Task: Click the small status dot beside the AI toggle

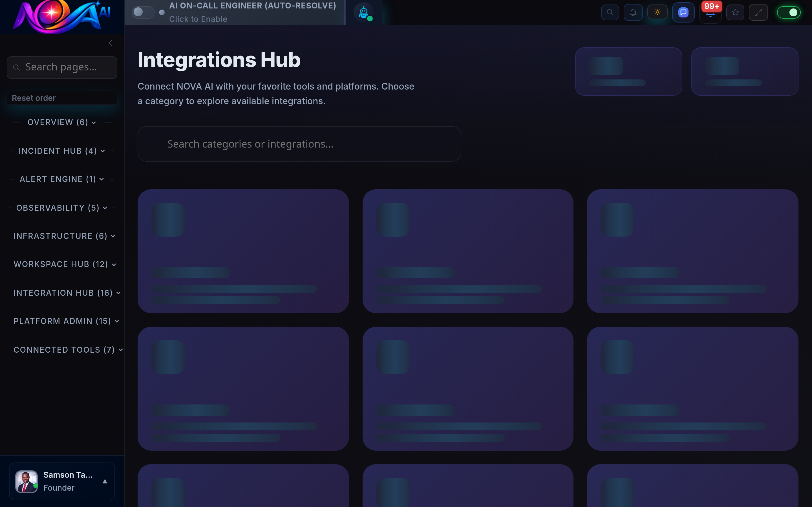Action: [162, 12]
